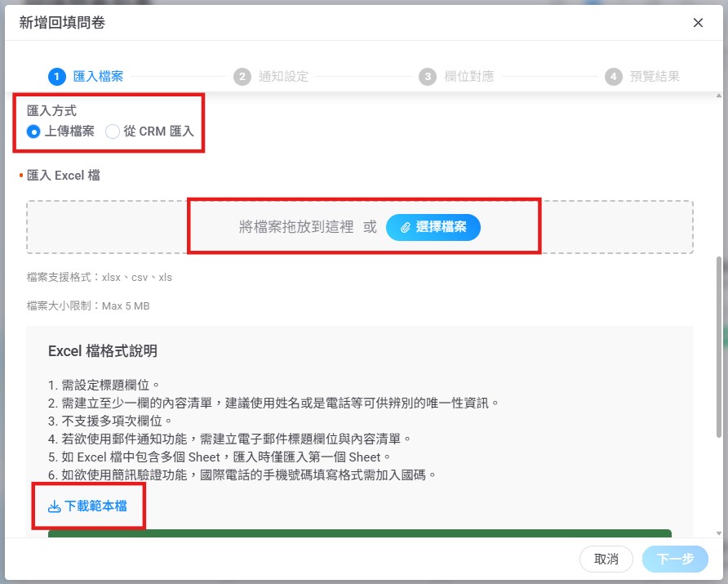This screenshot has height=584, width=728.
Task: Click the 將檔案拖放到這裡 drop zone
Action: click(x=295, y=227)
